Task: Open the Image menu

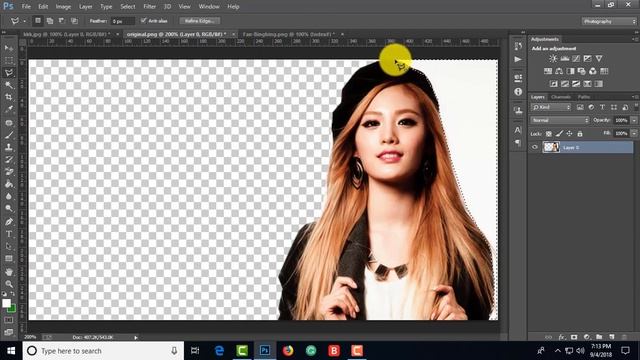Action: (63, 7)
